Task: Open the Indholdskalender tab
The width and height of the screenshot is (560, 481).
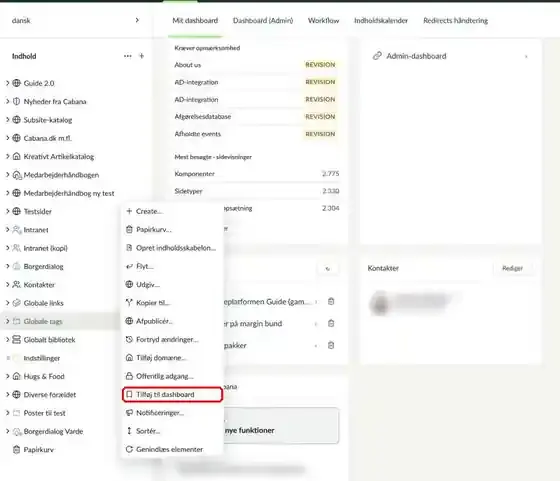Action: point(381,21)
